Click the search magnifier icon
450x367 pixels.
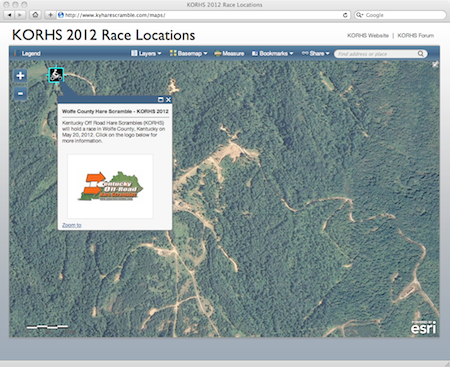point(421,54)
